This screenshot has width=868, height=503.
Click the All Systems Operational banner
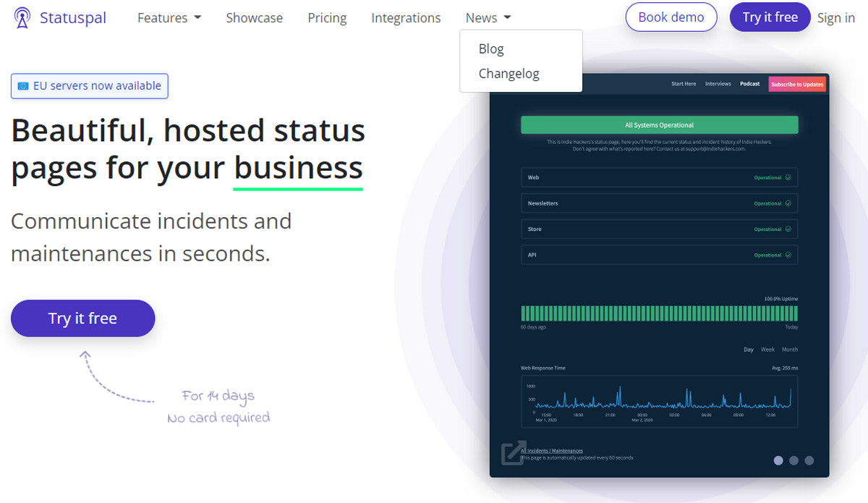pos(659,124)
